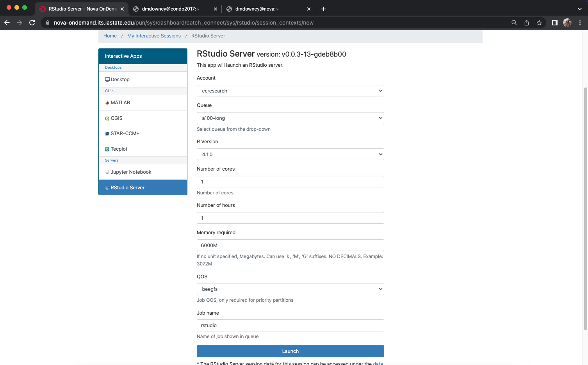Click the RStudio Server logo icon
This screenshot has width=588, height=365.
[x=107, y=188]
